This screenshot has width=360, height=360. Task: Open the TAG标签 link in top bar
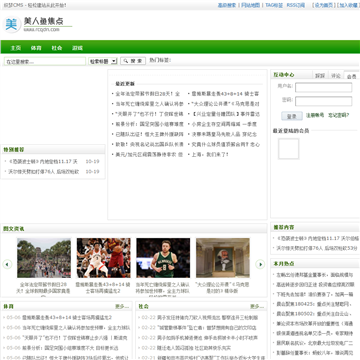(274, 5)
